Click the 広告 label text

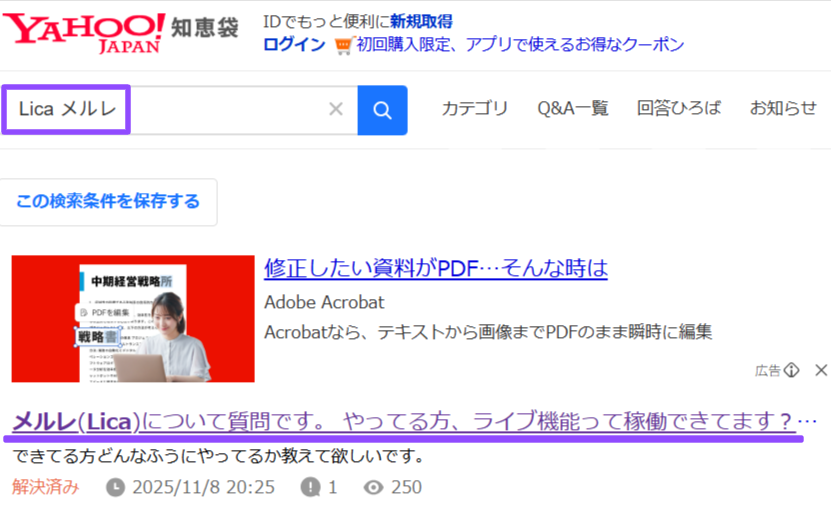tap(767, 370)
